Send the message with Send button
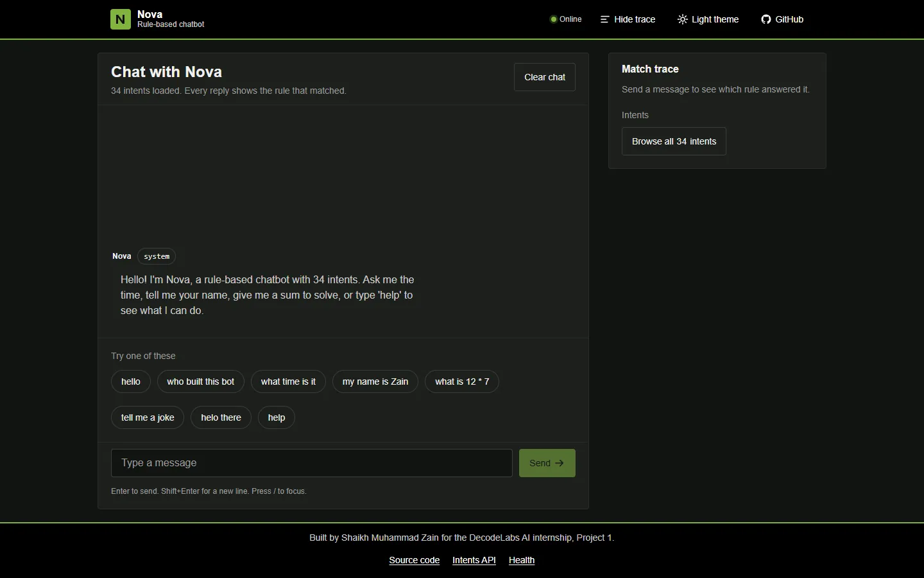 [x=547, y=463]
